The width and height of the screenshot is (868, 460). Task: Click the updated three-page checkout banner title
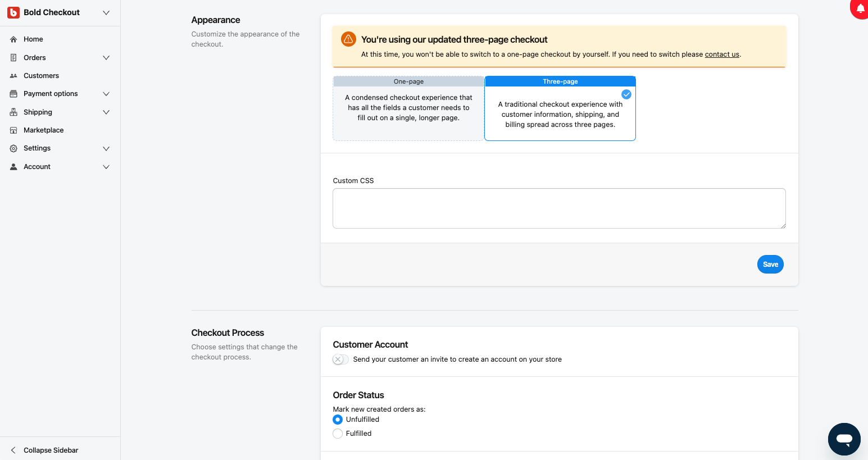[x=454, y=40]
